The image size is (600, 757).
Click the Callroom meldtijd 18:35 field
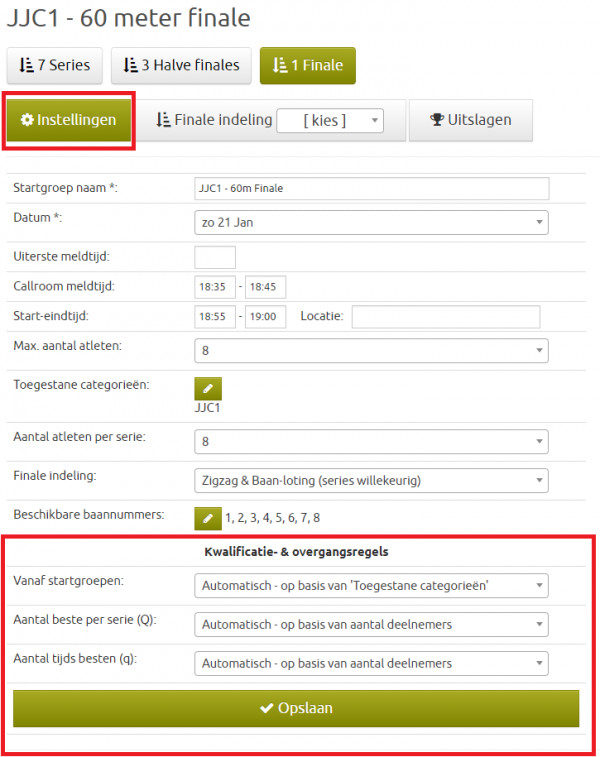[215, 287]
